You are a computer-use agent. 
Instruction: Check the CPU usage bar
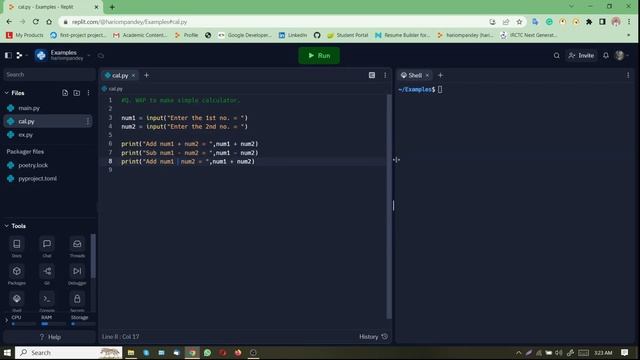pos(24,324)
